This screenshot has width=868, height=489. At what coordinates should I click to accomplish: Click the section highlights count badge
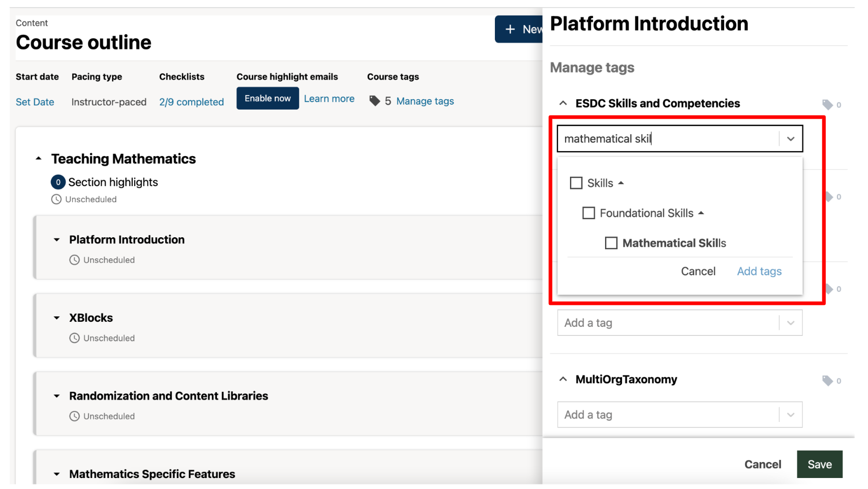(x=58, y=182)
